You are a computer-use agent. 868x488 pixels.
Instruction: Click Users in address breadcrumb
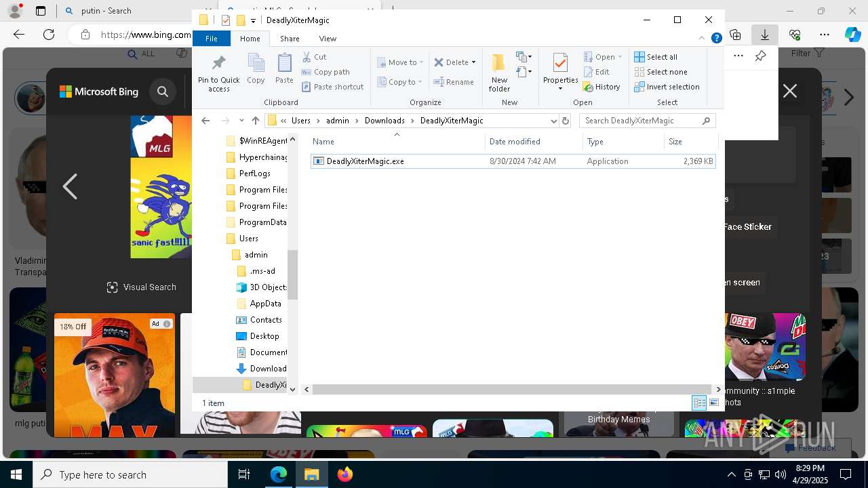301,121
